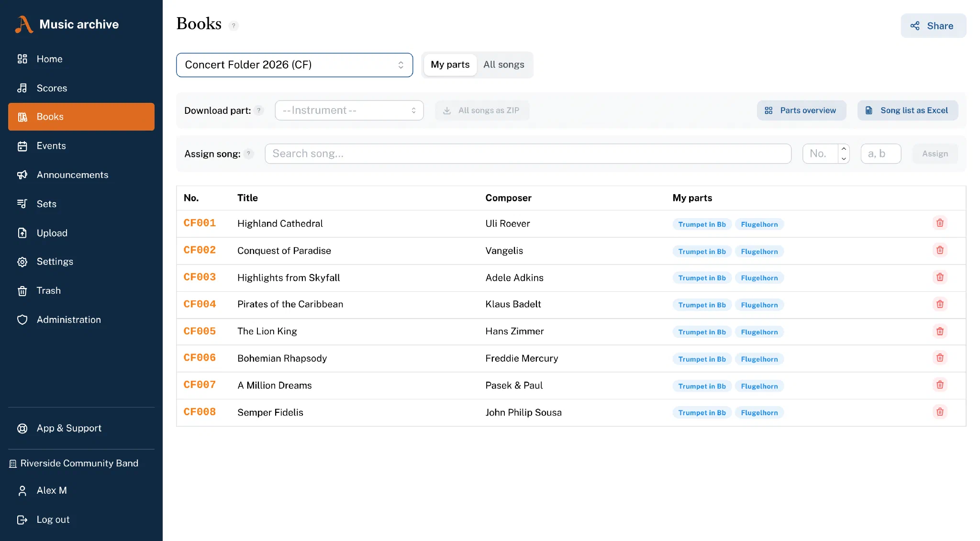Image resolution: width=980 pixels, height=541 pixels.
Task: Click help icon next to Books heading
Action: 234,26
